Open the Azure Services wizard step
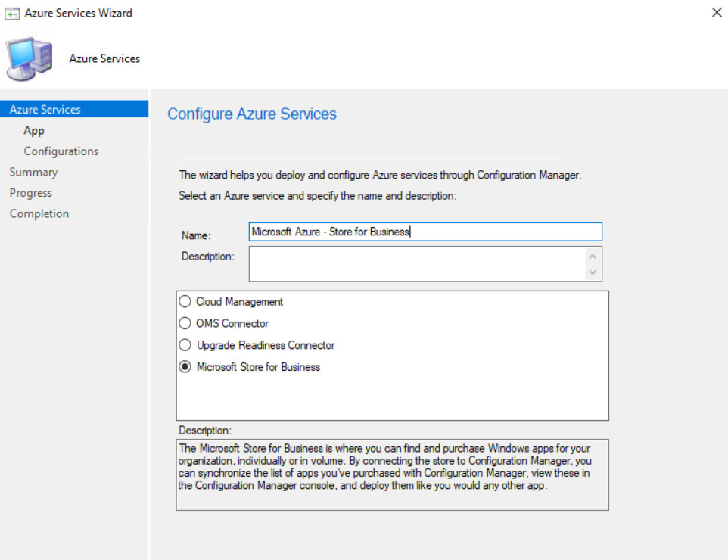Image resolution: width=728 pixels, height=560 pixels. [x=74, y=109]
